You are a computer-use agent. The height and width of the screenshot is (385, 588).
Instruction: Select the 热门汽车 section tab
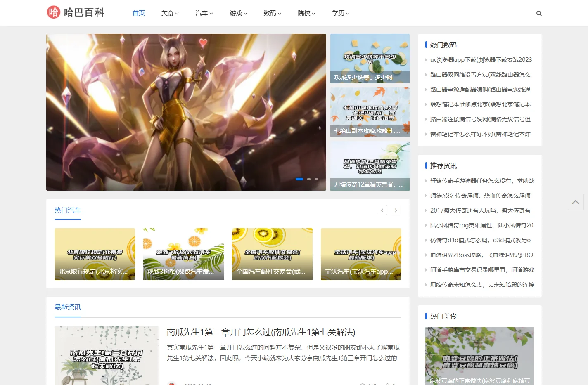(x=68, y=210)
